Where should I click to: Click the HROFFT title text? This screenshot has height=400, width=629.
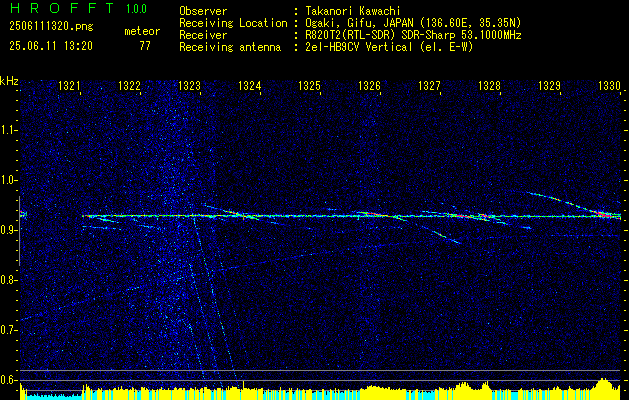[x=62, y=8]
